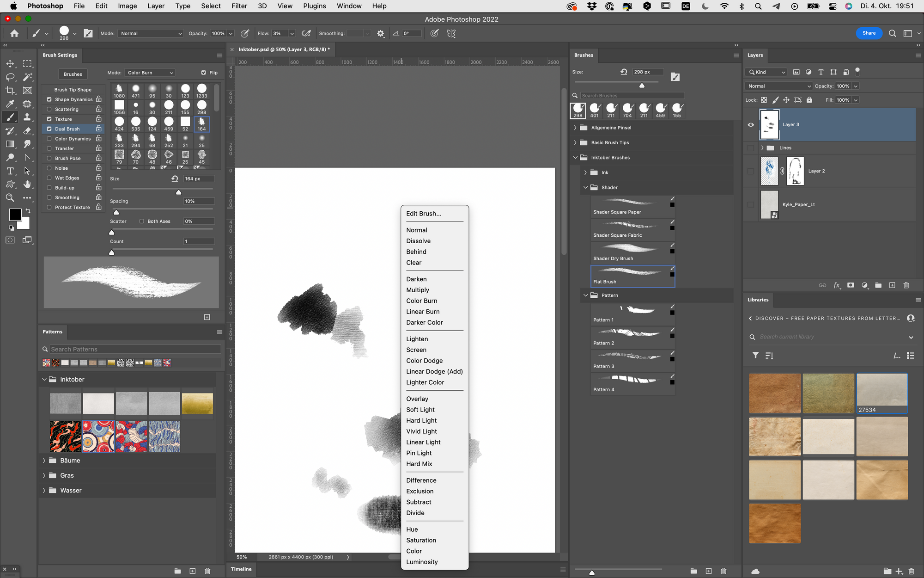Select Edit Brush... menu entry
Viewport: 924px width, 578px height.
tap(424, 214)
